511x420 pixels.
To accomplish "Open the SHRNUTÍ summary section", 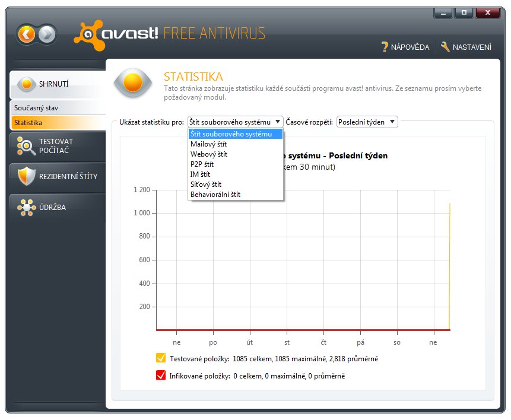I will tap(58, 84).
